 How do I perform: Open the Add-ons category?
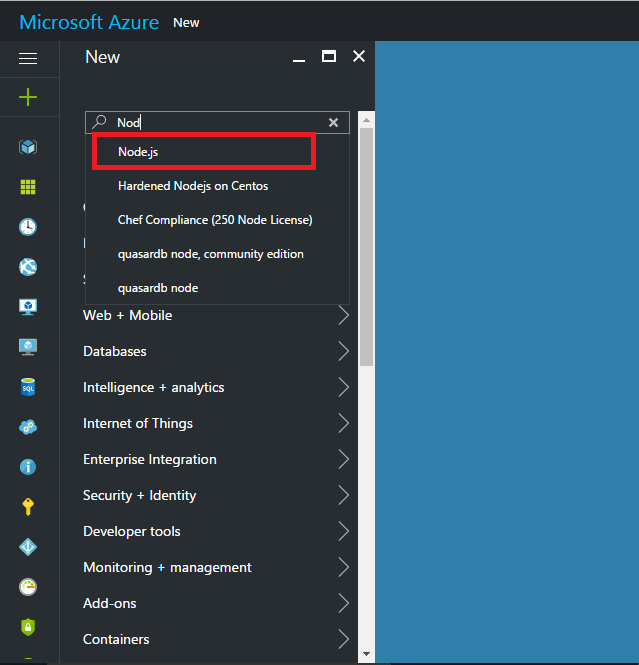(216, 603)
